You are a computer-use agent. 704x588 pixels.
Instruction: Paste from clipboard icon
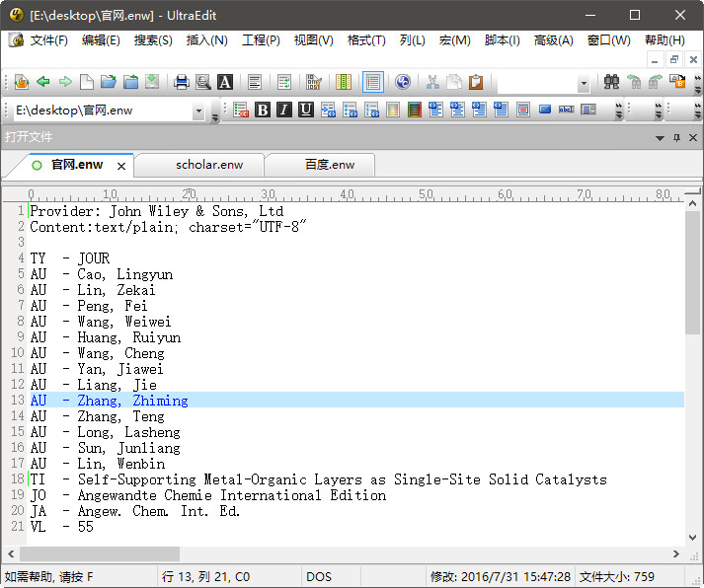(476, 82)
